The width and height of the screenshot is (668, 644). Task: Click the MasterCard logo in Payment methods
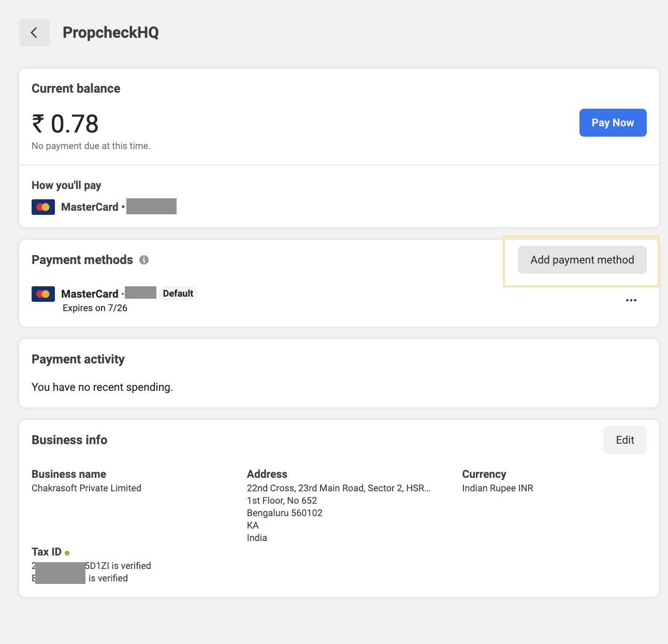tap(43, 294)
